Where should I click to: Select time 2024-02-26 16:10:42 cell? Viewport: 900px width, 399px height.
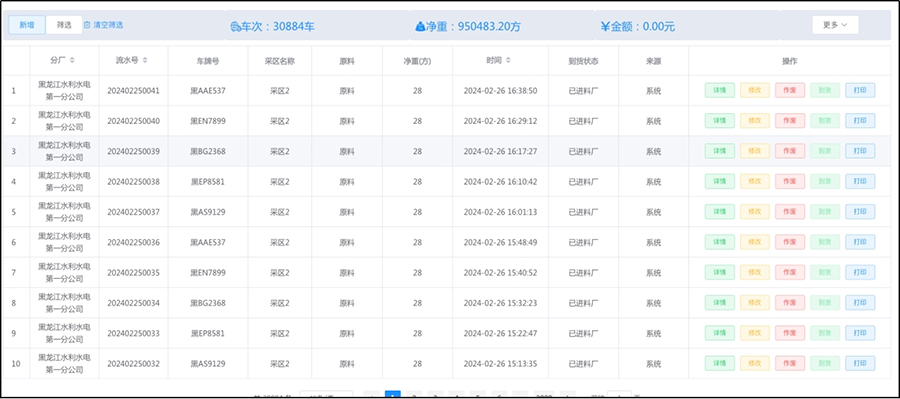point(501,181)
